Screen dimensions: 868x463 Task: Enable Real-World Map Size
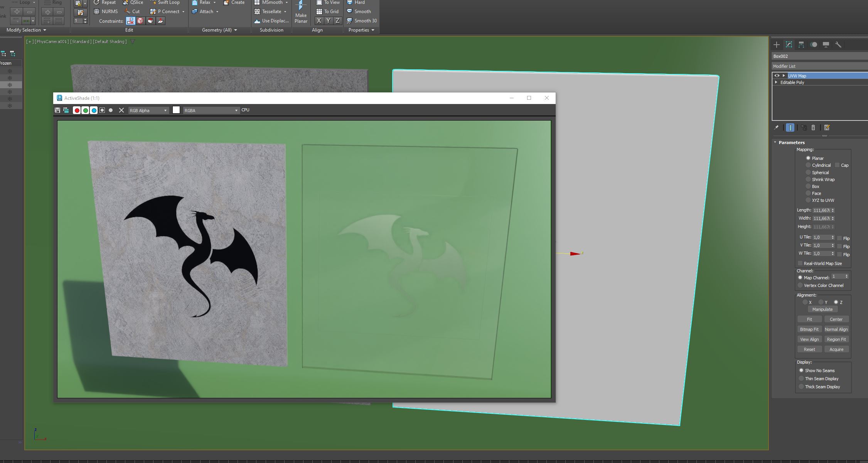(x=800, y=263)
